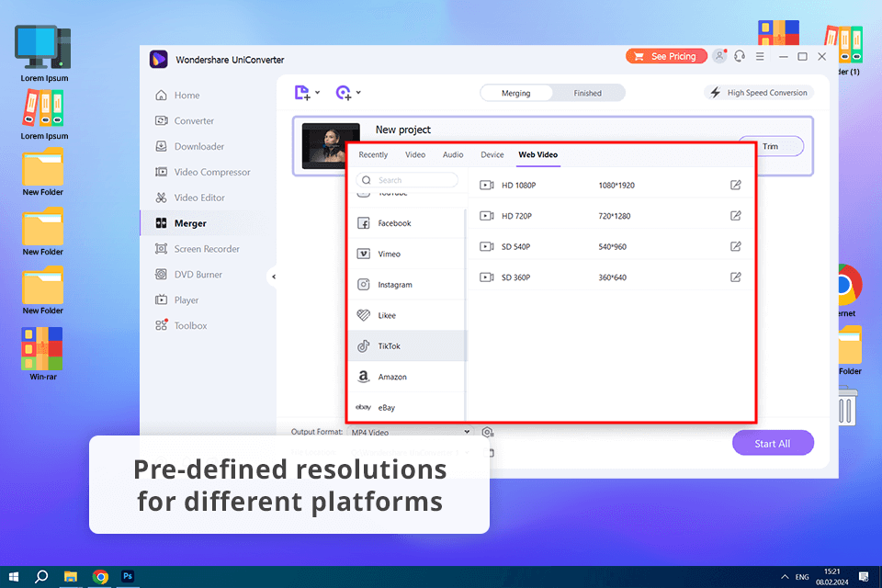Open the DVD Burner tool
The image size is (882, 588).
[188, 274]
